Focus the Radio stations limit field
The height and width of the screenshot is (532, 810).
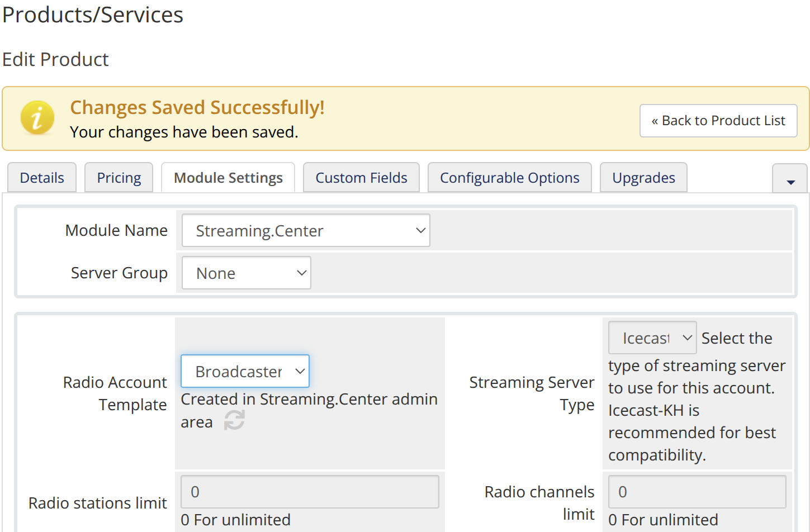click(x=310, y=492)
